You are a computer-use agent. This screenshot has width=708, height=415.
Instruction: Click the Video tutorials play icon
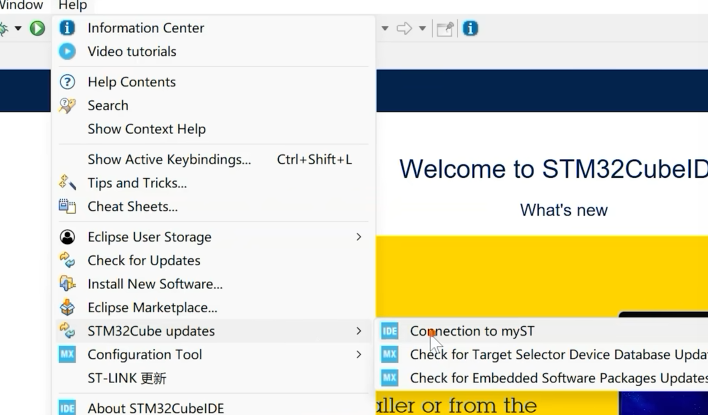coord(67,51)
